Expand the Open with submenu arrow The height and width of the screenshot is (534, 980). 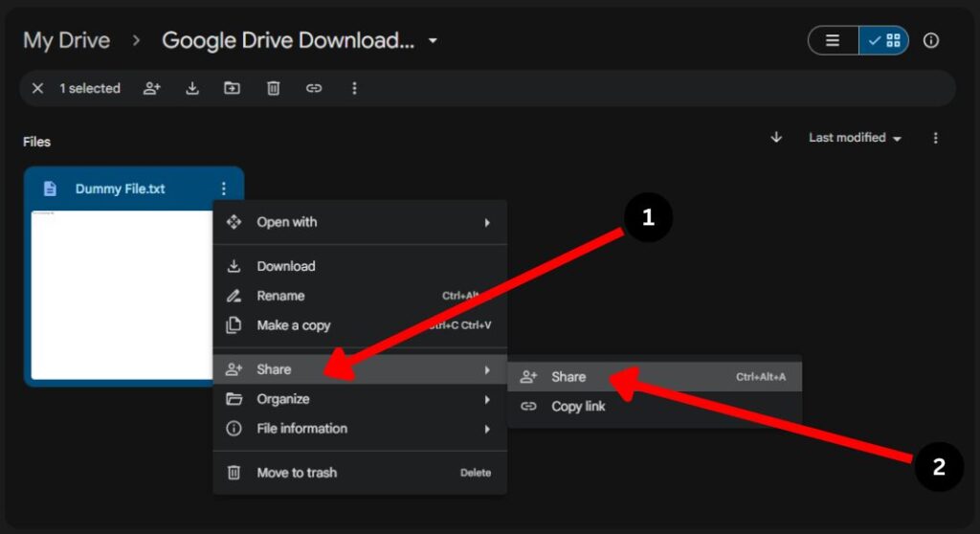tap(487, 223)
